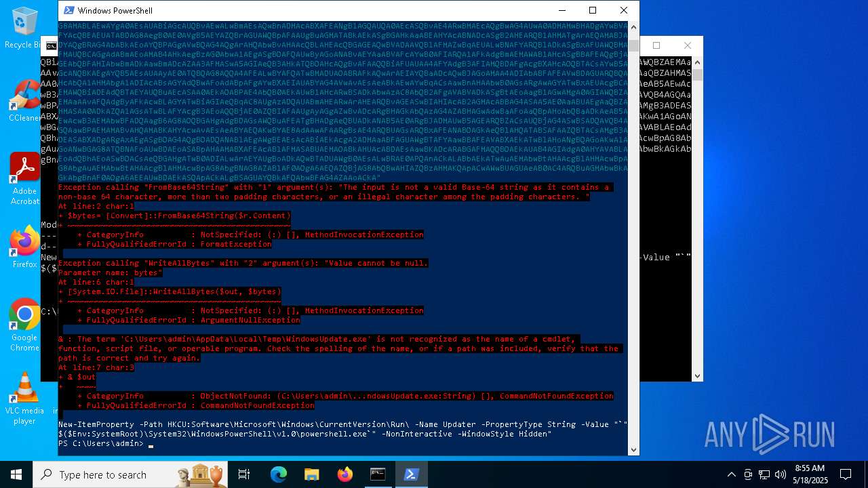Click the search box landmark illustration
Image resolution: width=868 pixels, height=488 pixels.
[x=200, y=474]
